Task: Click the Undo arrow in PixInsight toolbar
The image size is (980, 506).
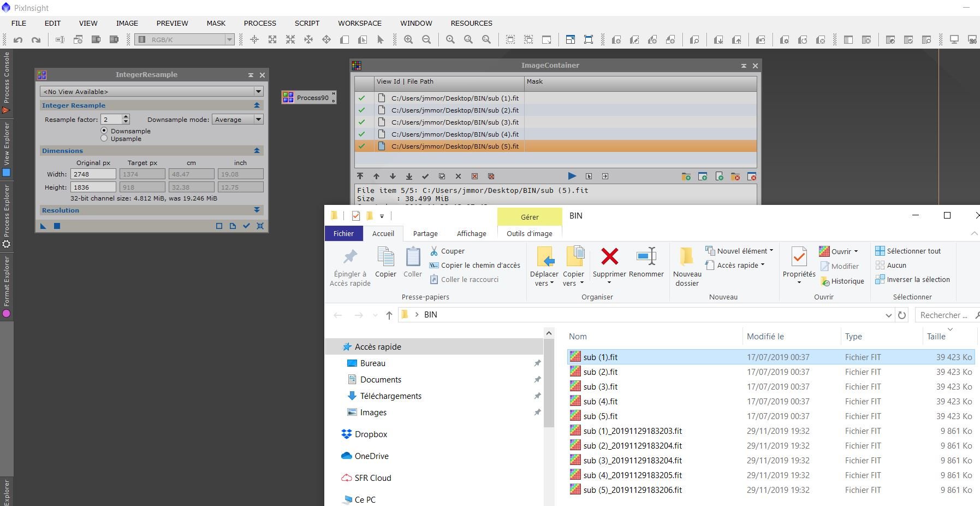Action: tap(18, 39)
